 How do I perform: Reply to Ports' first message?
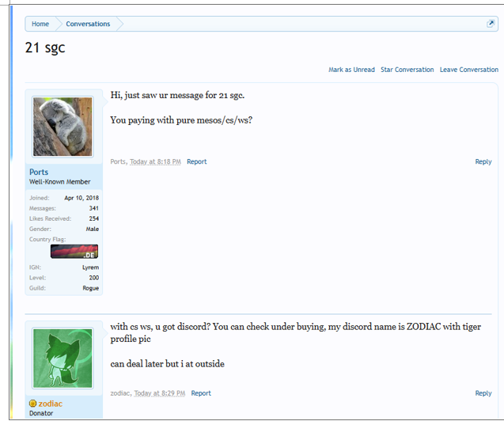tap(483, 161)
